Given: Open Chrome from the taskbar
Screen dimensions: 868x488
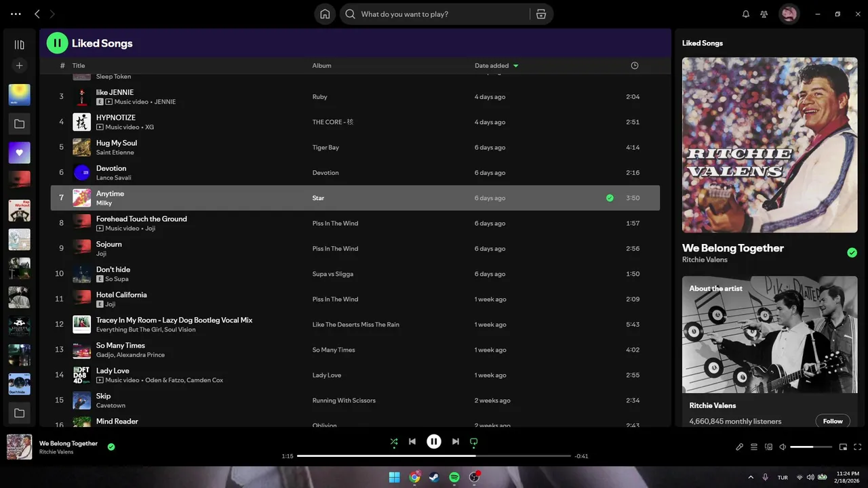Looking at the screenshot, I should coord(414,477).
